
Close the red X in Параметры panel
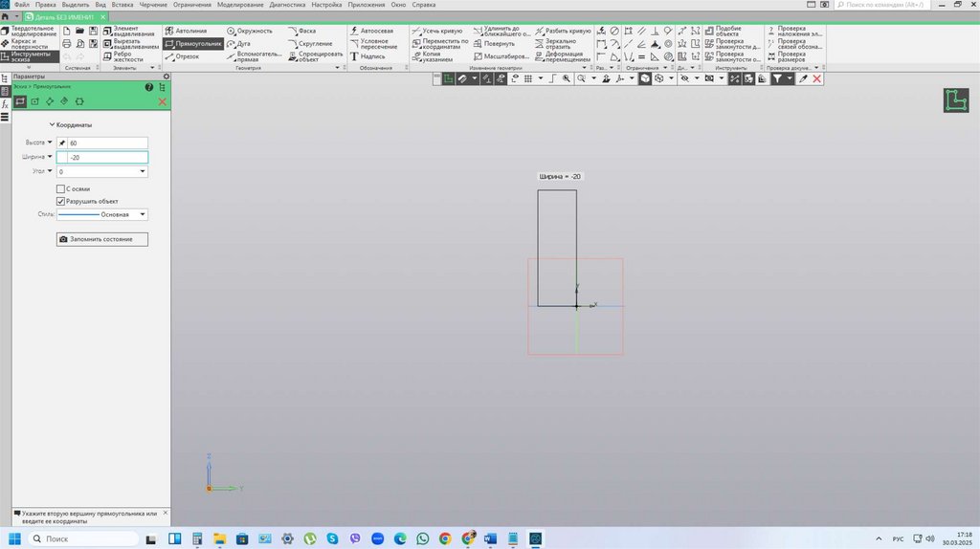162,101
